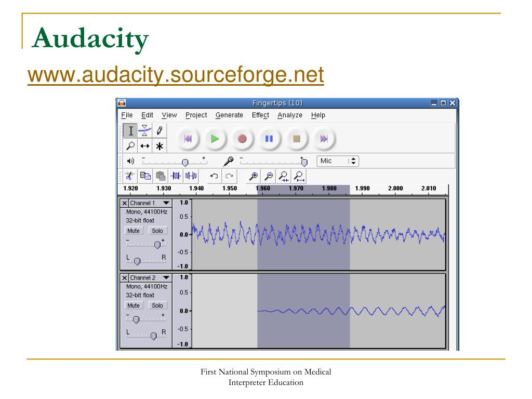Select the Zoom magnifier tool

tap(130, 146)
